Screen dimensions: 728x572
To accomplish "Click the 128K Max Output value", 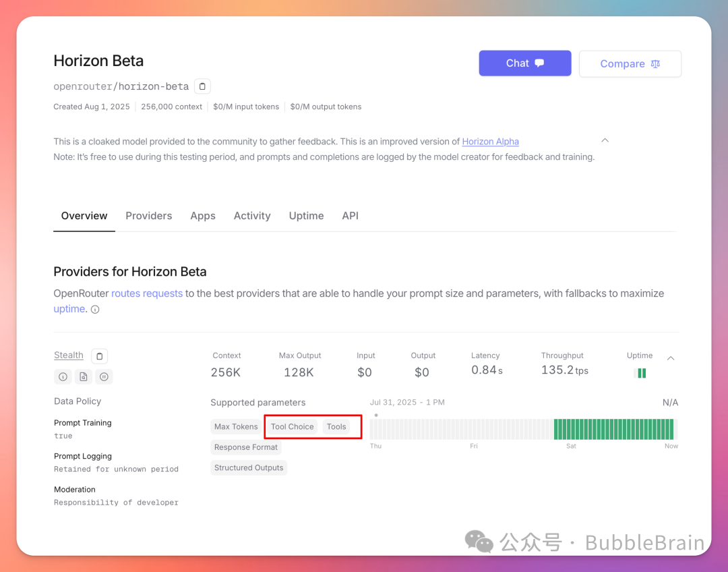I will click(x=299, y=372).
